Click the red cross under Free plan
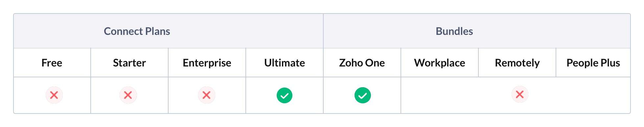The image size is (644, 127). click(x=54, y=95)
